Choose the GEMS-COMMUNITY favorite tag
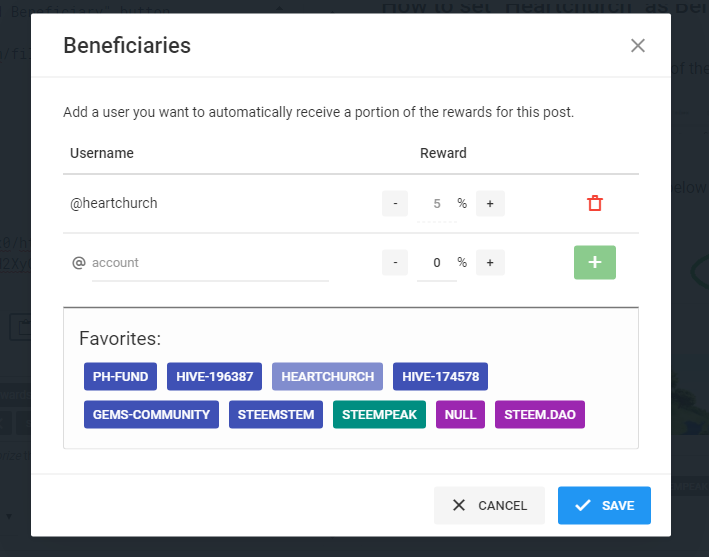709x557 pixels. click(151, 414)
